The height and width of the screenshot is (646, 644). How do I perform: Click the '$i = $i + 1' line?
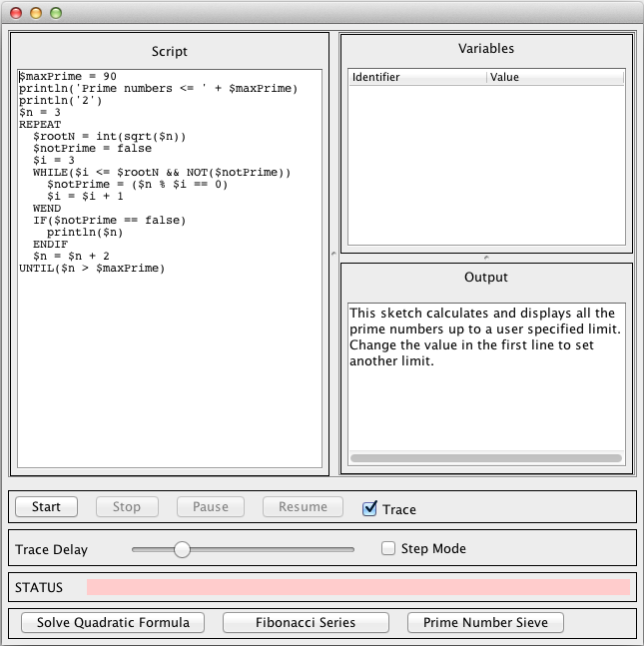tap(85, 196)
